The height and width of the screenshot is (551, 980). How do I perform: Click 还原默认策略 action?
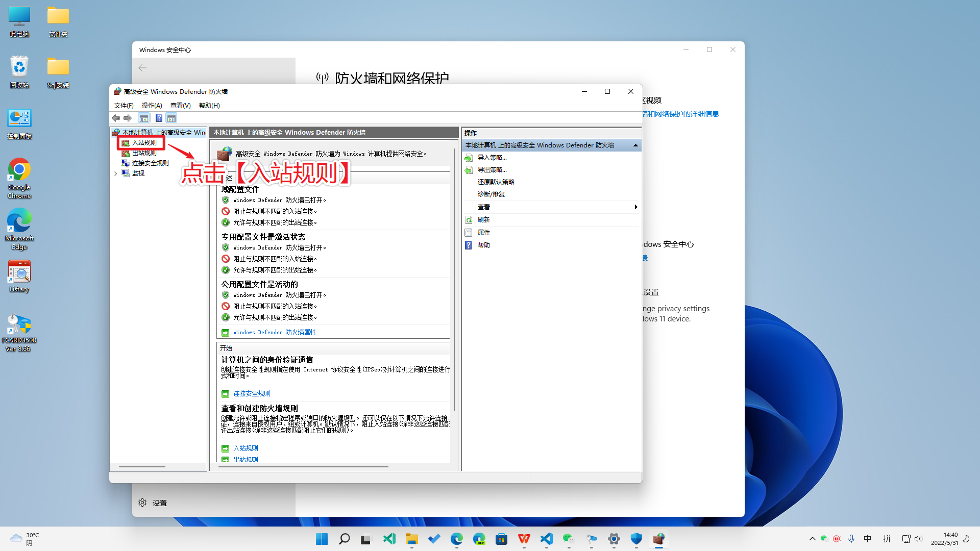click(496, 182)
